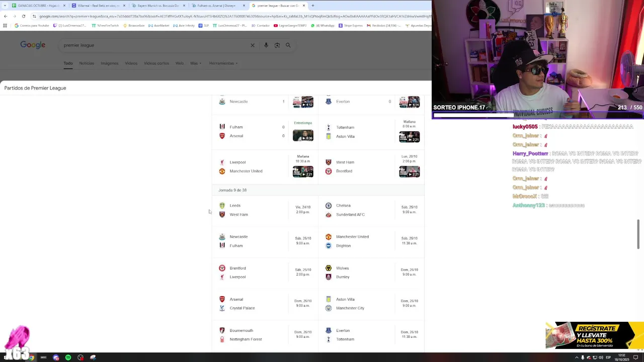This screenshot has height=362, width=644.
Task: Click the REGÍSTRATE 300% bonus banner
Action: click(x=595, y=335)
